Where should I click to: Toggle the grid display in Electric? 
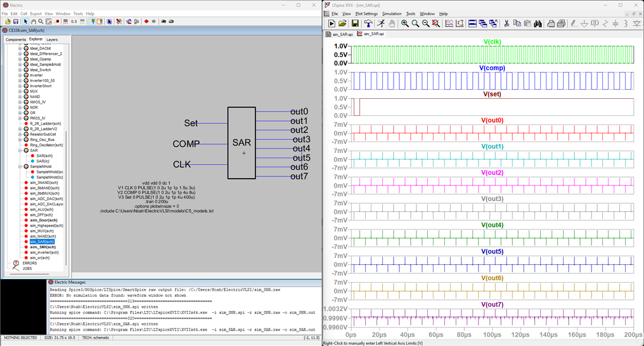(x=65, y=22)
